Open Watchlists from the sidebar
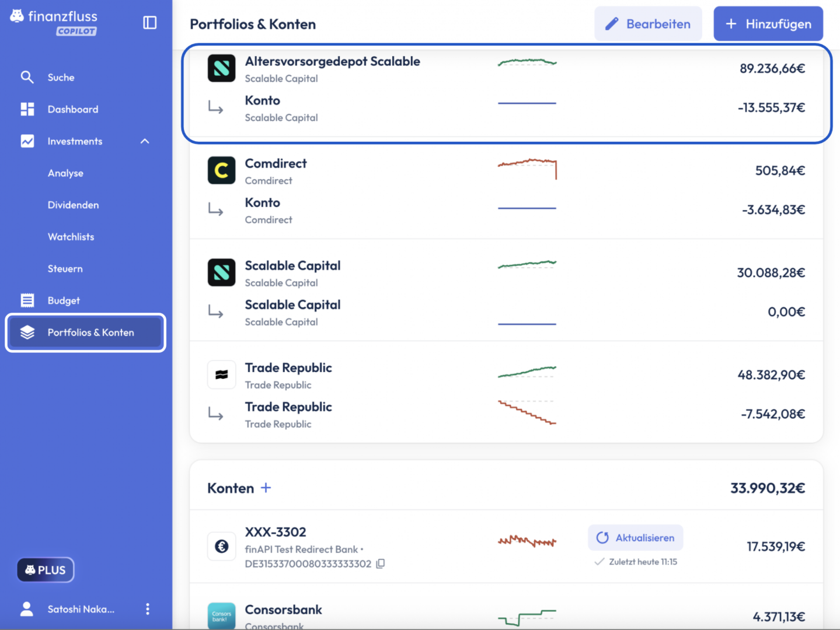The width and height of the screenshot is (840, 630). (x=71, y=237)
